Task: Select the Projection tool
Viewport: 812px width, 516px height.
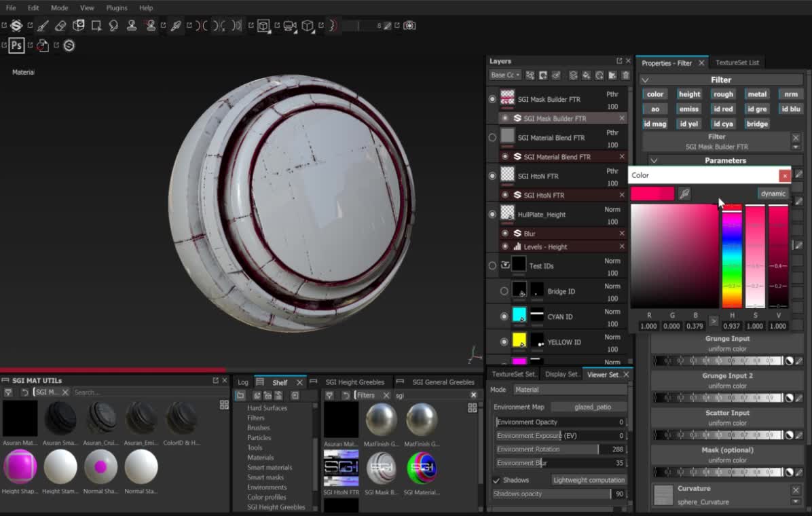Action: (x=79, y=25)
